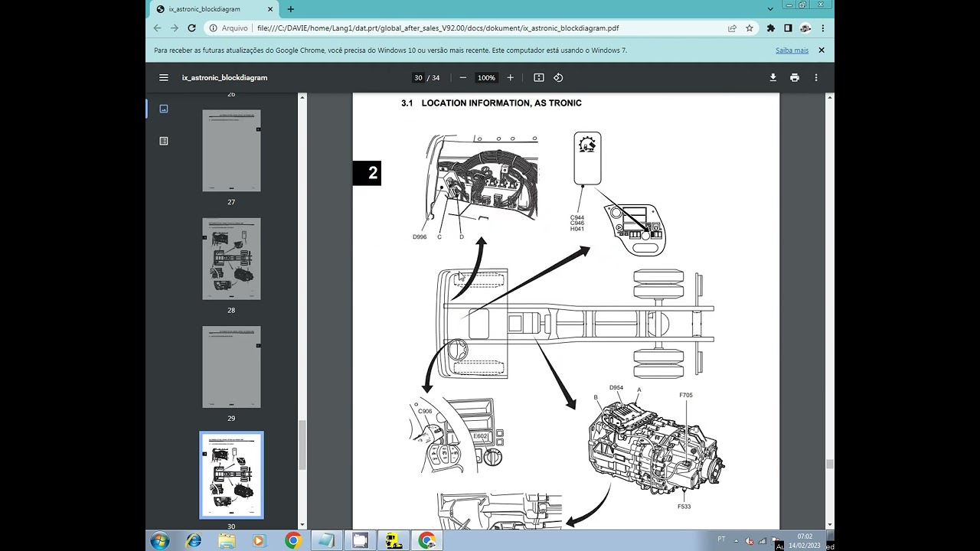This screenshot has height=551, width=980.
Task: Share this page from address bar
Action: click(x=733, y=28)
